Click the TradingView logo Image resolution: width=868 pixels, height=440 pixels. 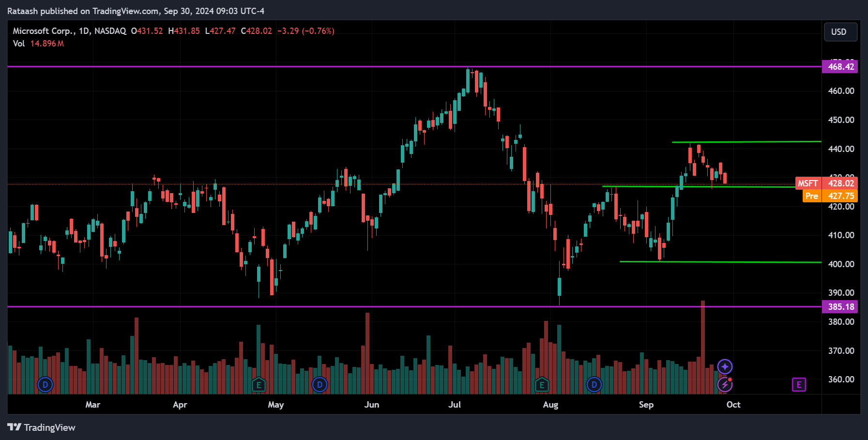41,427
